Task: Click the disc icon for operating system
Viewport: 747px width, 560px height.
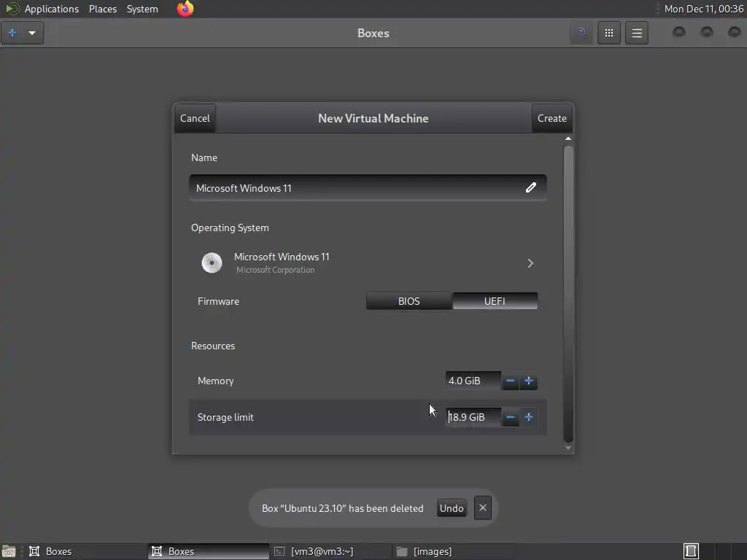Action: click(x=212, y=262)
